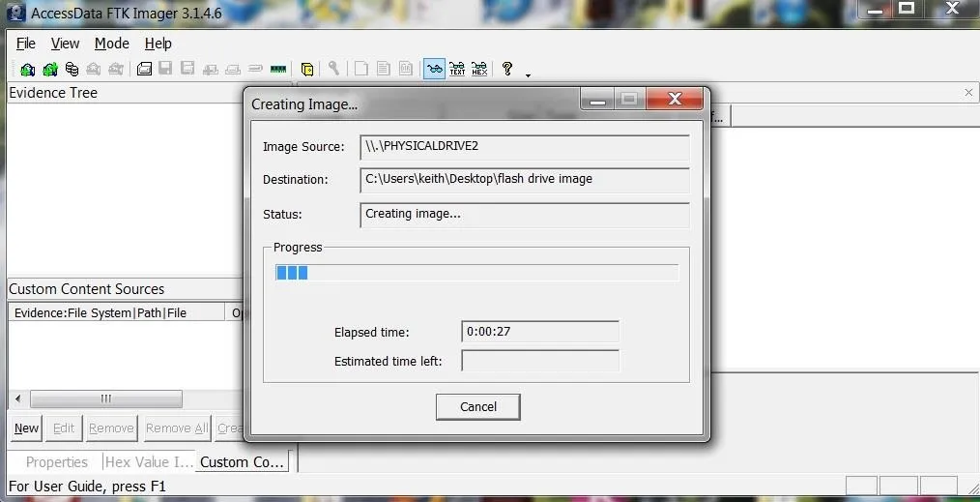Viewport: 980px width, 502px height.
Task: Click the scrollbar left arrow
Action: pyautogui.click(x=17, y=399)
